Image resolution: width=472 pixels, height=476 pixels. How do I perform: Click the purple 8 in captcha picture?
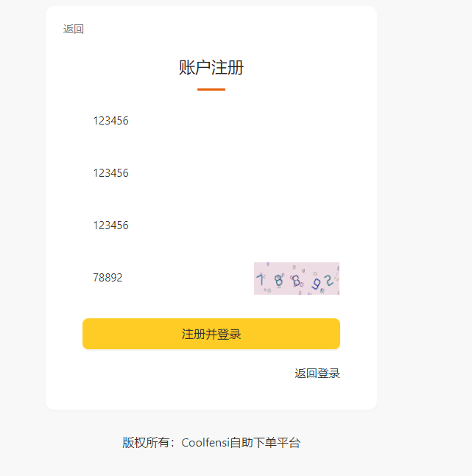click(x=296, y=281)
